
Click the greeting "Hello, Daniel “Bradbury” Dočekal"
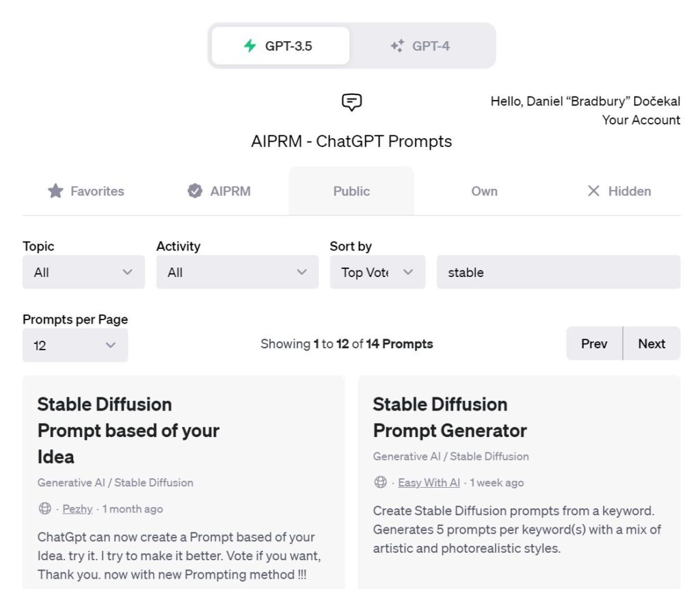585,101
